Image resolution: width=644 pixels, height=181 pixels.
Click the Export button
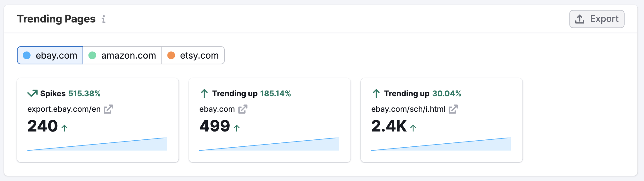596,18
